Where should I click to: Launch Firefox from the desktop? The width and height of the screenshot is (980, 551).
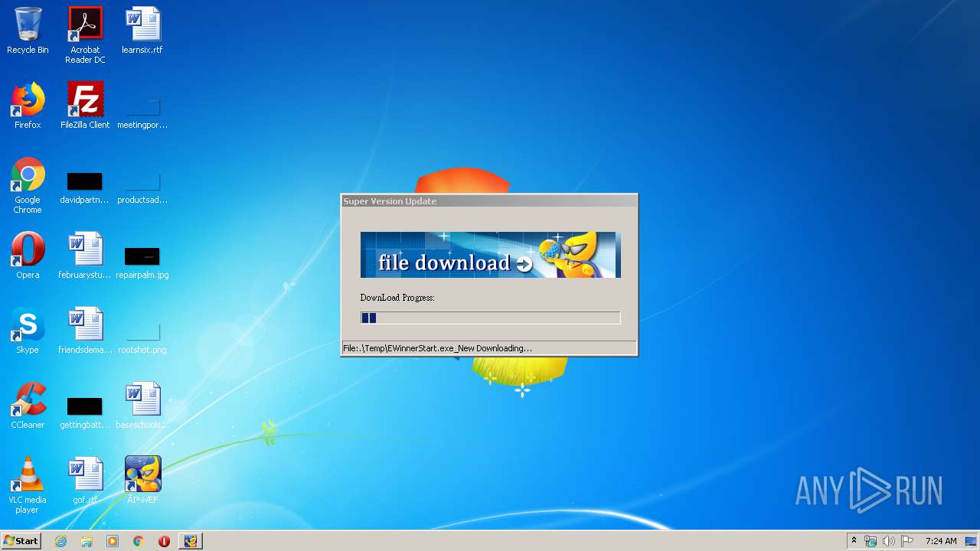pos(28,106)
